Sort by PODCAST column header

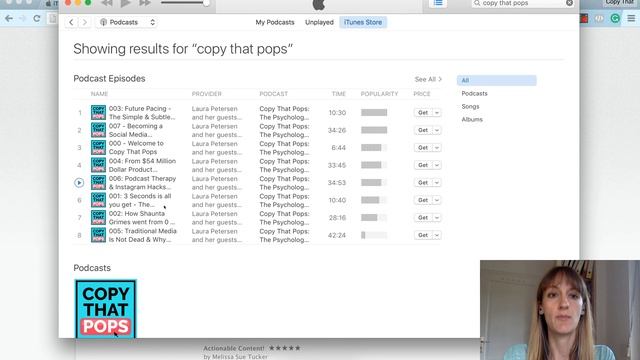pos(273,94)
